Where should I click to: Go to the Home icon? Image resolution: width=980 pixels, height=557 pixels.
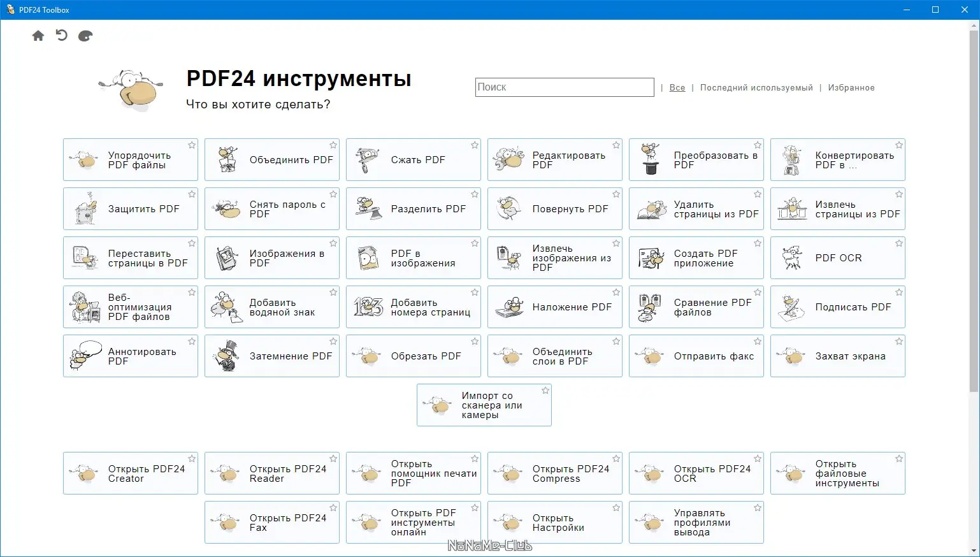[38, 36]
